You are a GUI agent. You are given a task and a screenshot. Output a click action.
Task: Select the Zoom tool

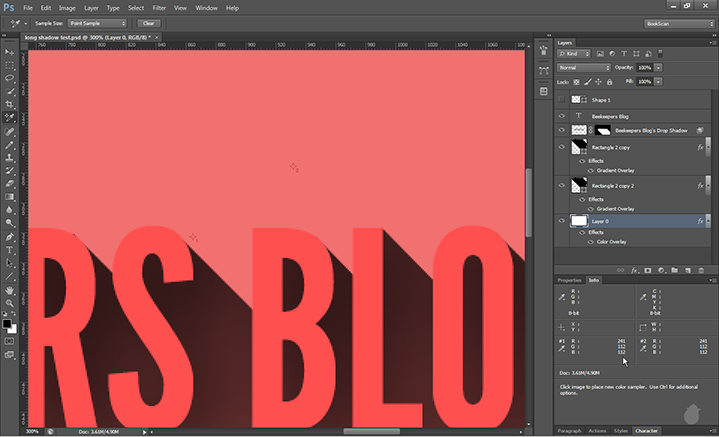10,302
